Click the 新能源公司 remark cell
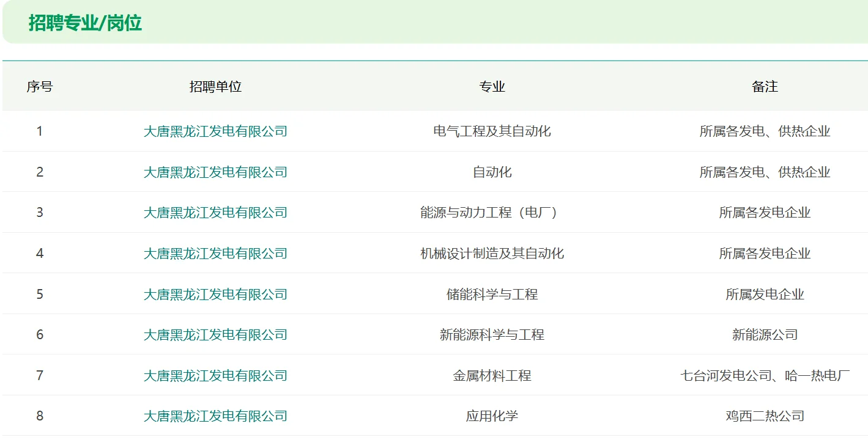Screen dimensions: 868x440 click(x=765, y=334)
